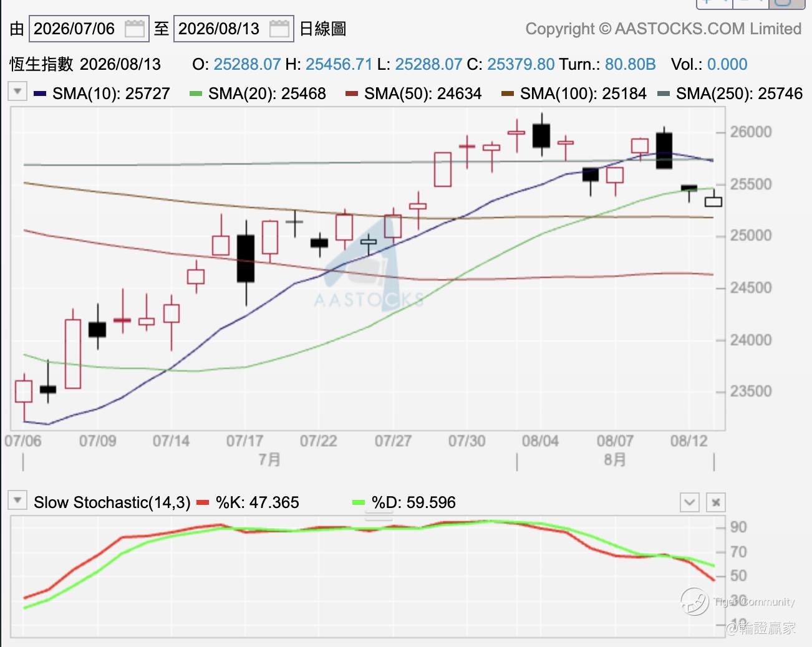Click the 08/04 date axis label
The height and width of the screenshot is (647, 812).
540,441
